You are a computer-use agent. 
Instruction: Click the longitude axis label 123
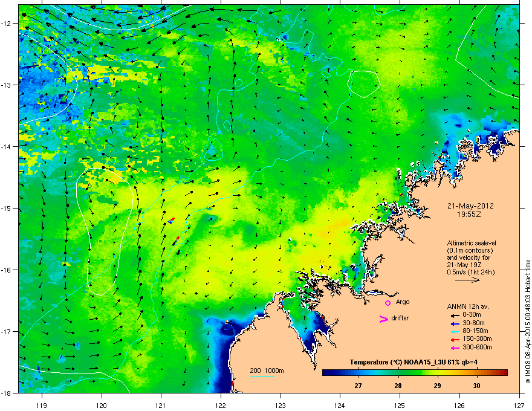click(281, 405)
